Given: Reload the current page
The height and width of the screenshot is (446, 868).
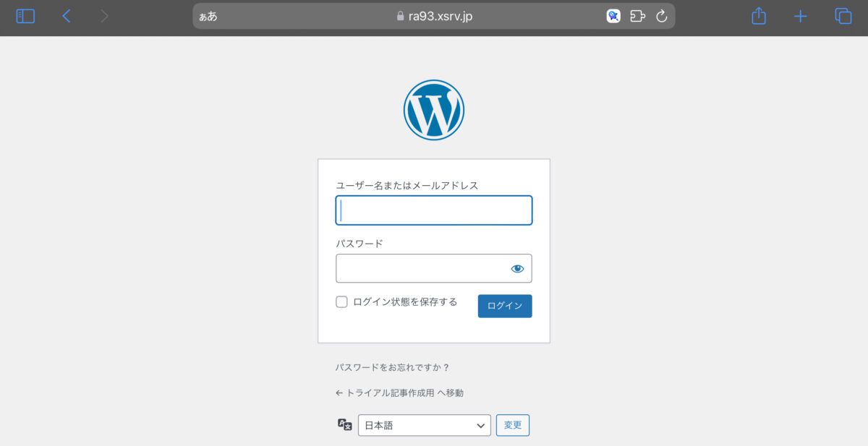Looking at the screenshot, I should point(661,16).
